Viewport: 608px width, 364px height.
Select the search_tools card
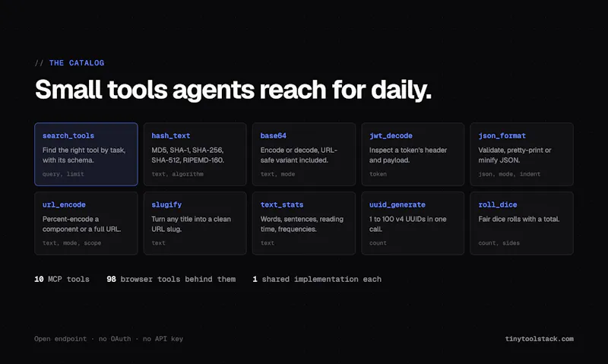(86, 154)
